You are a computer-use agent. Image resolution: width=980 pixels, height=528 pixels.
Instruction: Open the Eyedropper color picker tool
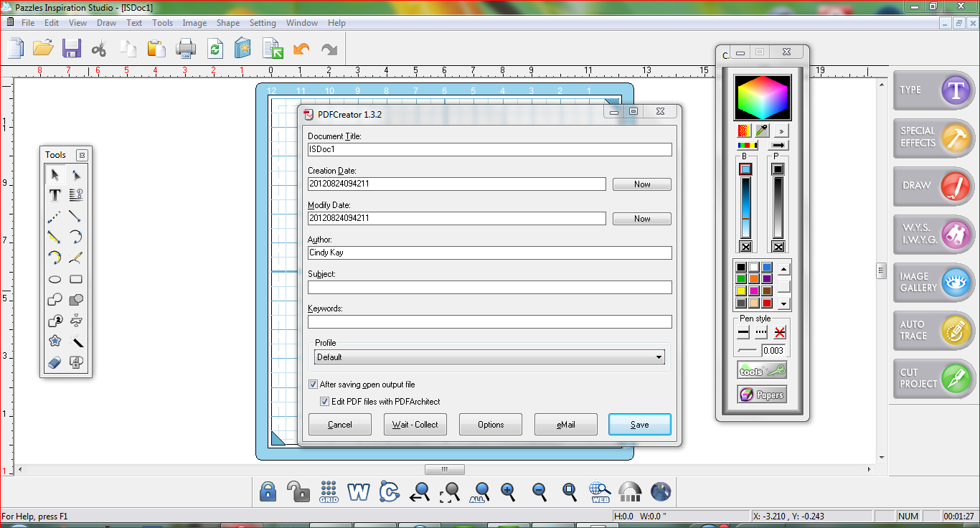coord(762,130)
